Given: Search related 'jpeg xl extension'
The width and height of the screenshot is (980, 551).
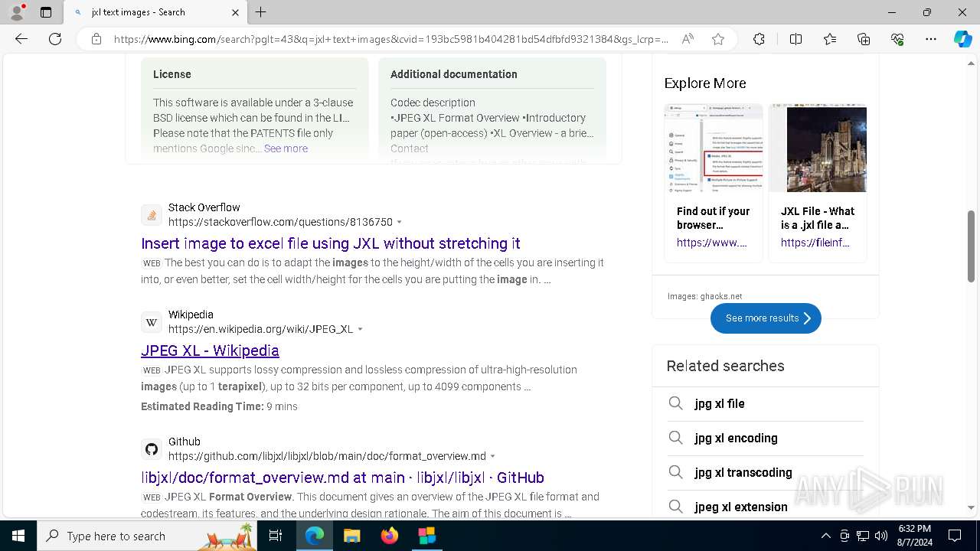Looking at the screenshot, I should click(741, 507).
